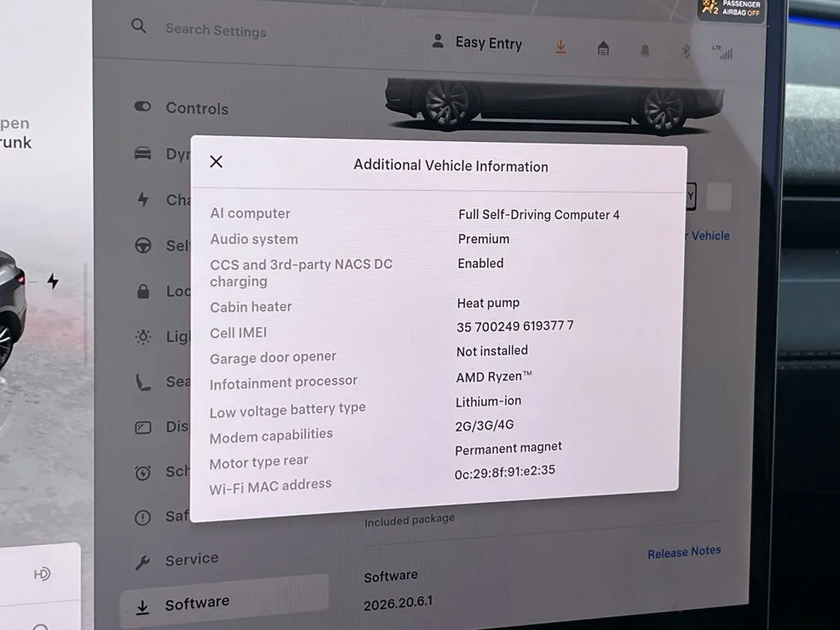The width and height of the screenshot is (840, 630).
Task: Open the Bluetooth icon
Action: (x=686, y=52)
